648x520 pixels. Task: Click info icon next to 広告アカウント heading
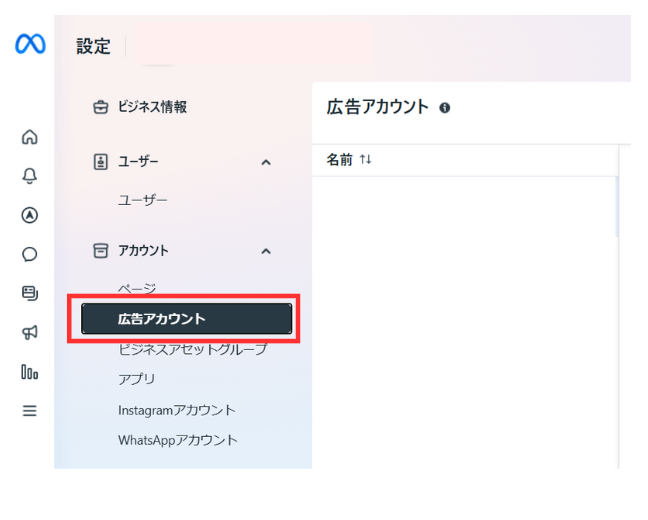(x=445, y=108)
